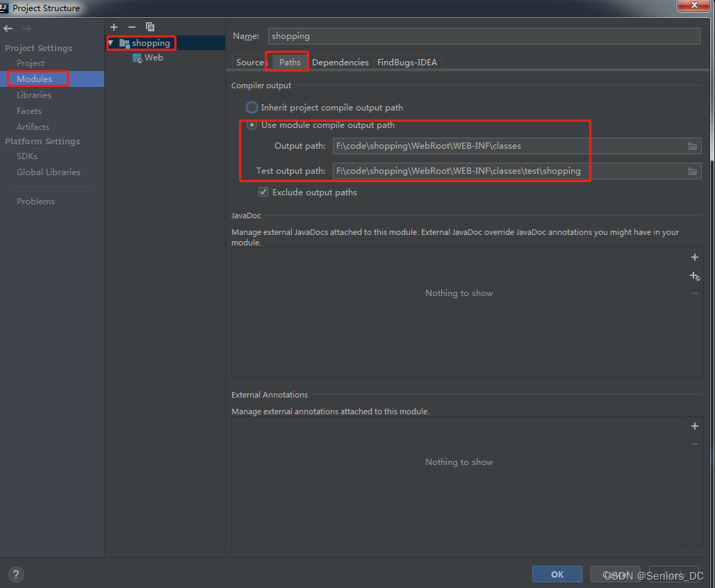The height and width of the screenshot is (588, 715).
Task: Click the OK button
Action: (x=557, y=574)
